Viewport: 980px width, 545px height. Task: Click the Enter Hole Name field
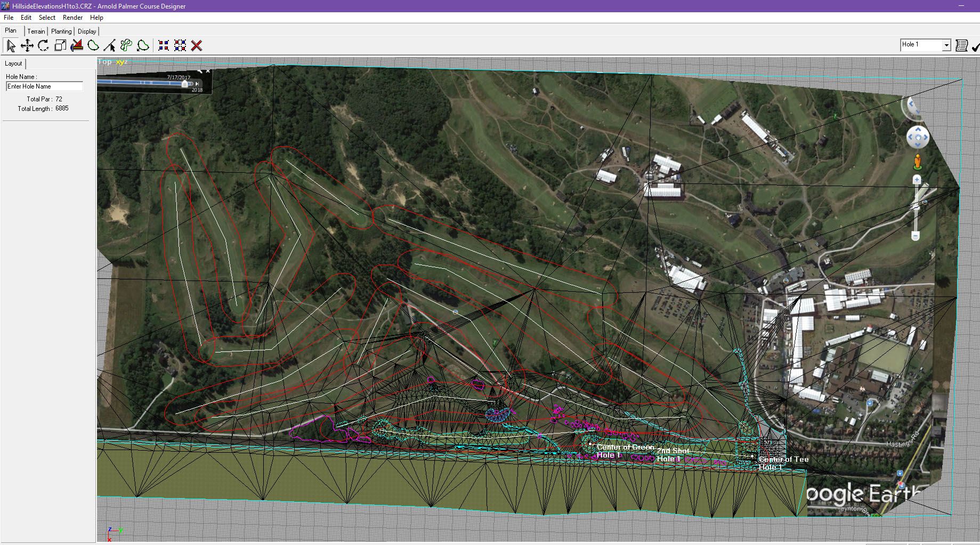coord(44,86)
